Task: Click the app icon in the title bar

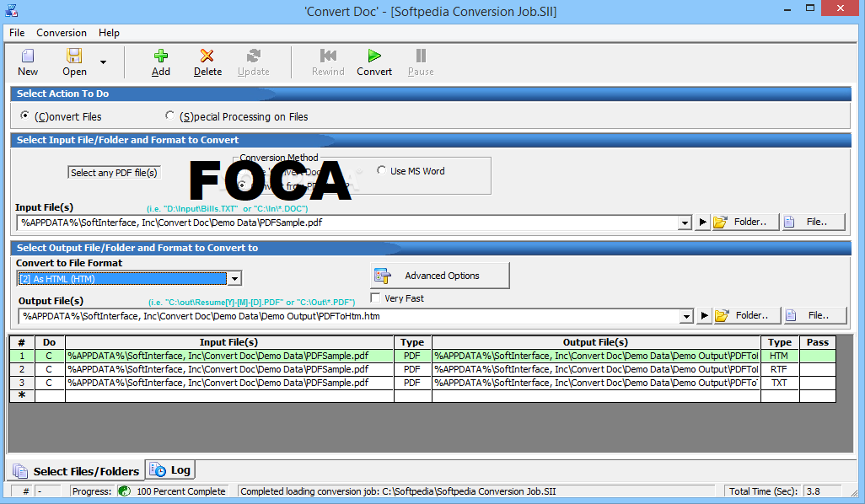Action: tap(11, 10)
